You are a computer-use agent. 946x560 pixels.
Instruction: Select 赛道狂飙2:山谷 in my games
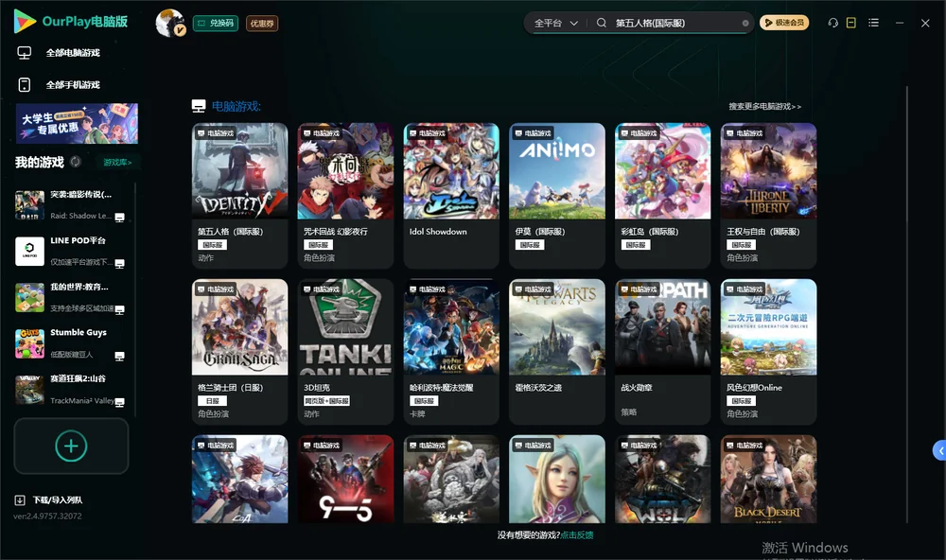71,389
